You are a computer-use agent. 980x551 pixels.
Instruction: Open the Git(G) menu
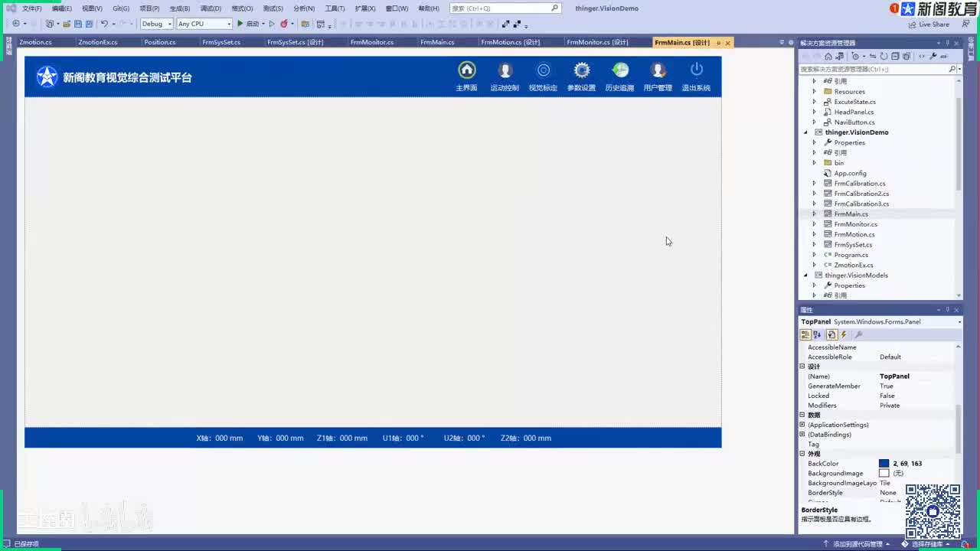click(x=121, y=8)
